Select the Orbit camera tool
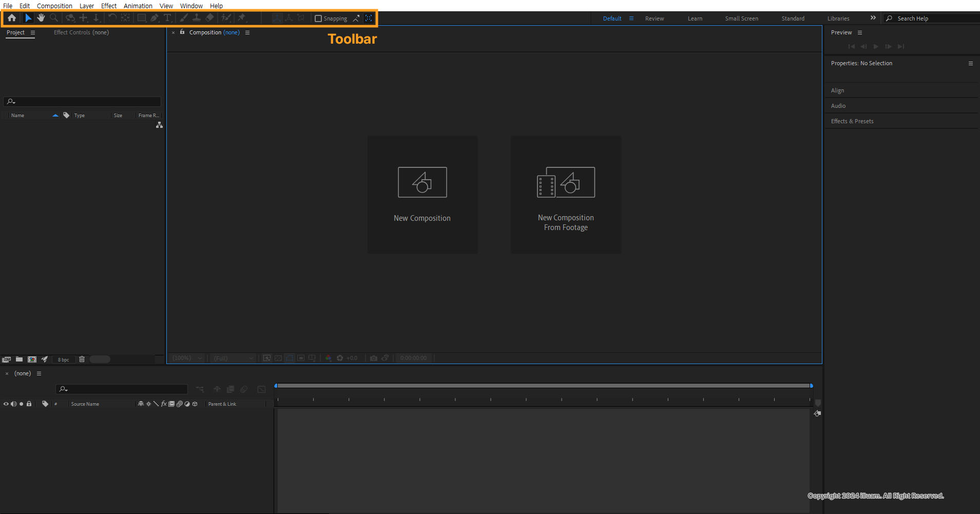The image size is (980, 514). [x=70, y=18]
